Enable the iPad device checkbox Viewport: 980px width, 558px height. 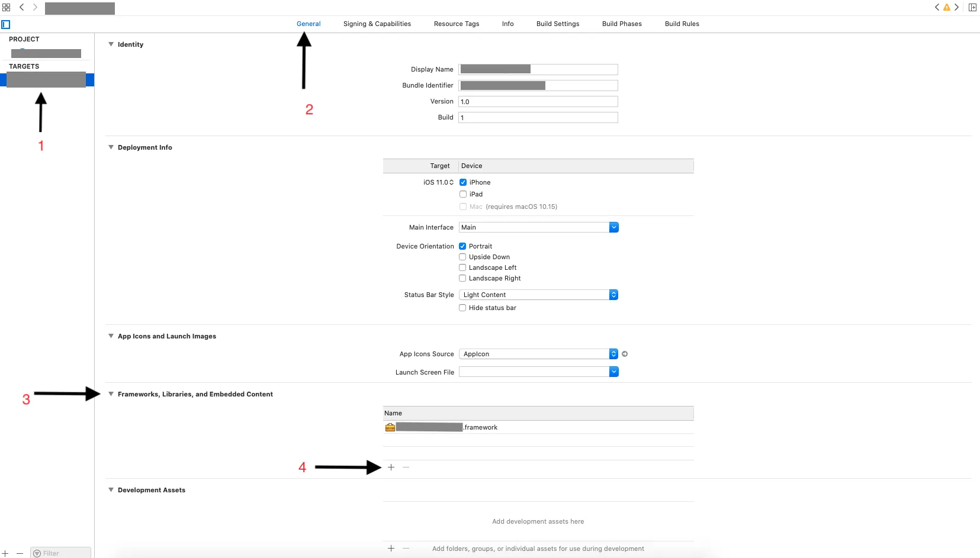463,194
